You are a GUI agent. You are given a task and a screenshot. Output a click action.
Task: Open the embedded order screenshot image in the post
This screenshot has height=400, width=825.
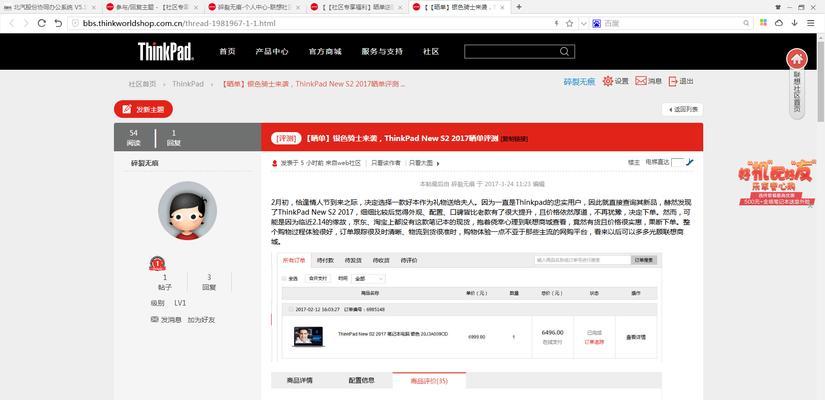(466, 307)
